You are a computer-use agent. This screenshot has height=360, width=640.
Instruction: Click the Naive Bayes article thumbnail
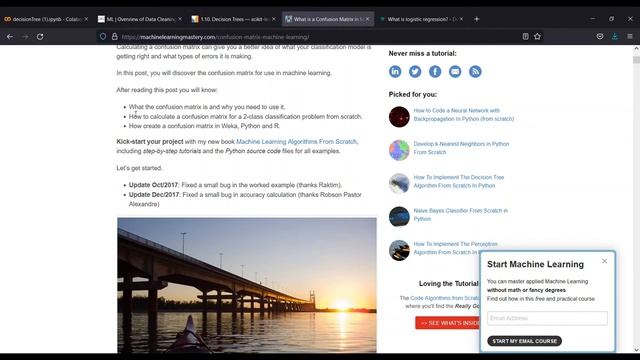click(x=399, y=217)
